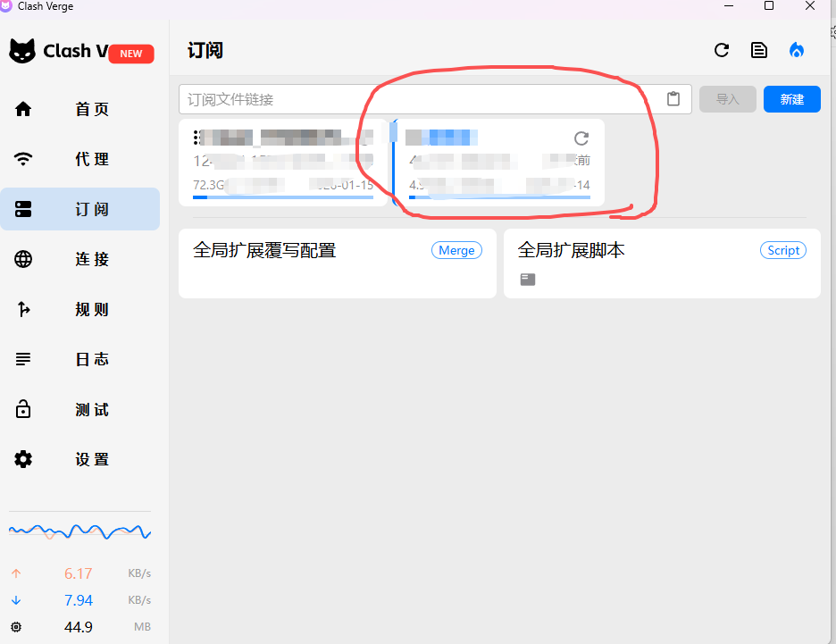Click the drag handle on first subscription card
The height and width of the screenshot is (644, 836).
coord(196,138)
